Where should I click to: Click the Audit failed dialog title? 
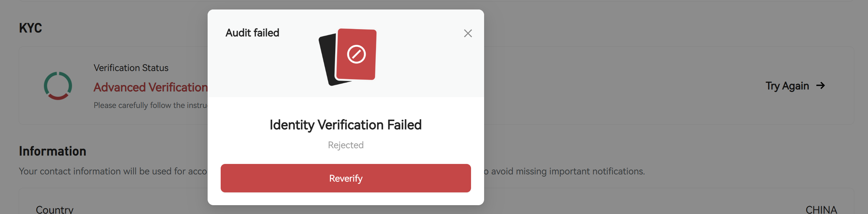(x=252, y=33)
